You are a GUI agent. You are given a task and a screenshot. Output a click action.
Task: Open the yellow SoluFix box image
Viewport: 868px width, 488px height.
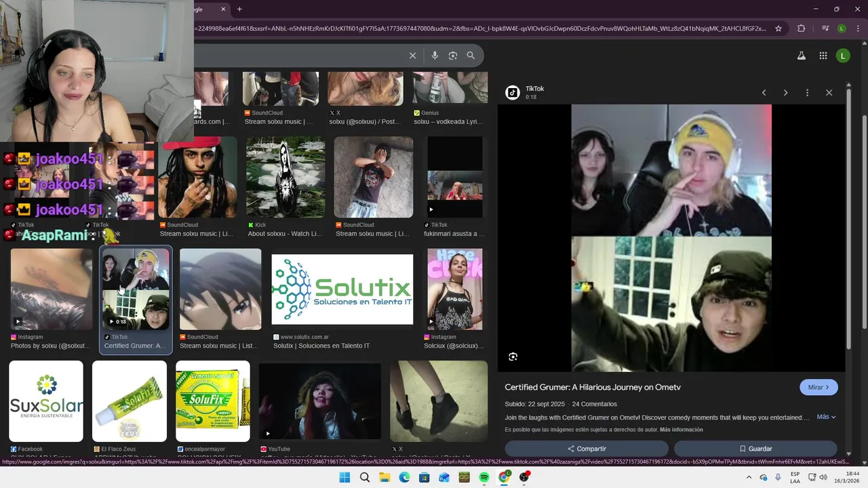213,401
